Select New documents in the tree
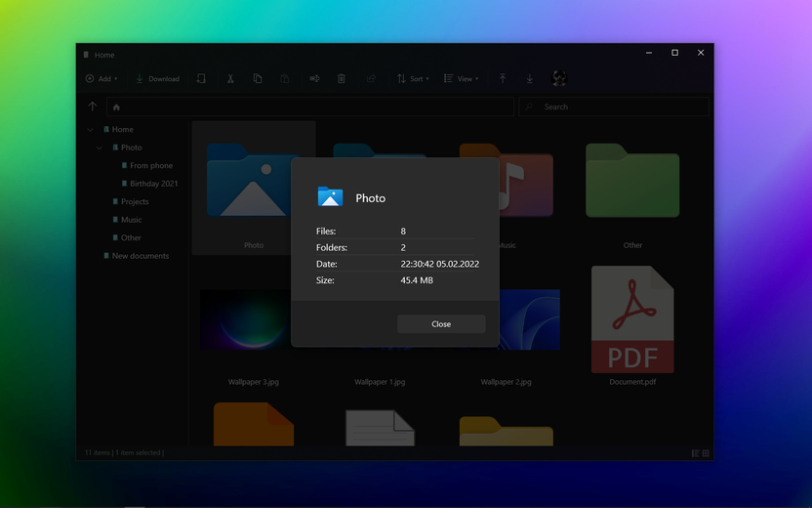The height and width of the screenshot is (508, 812). pos(141,256)
